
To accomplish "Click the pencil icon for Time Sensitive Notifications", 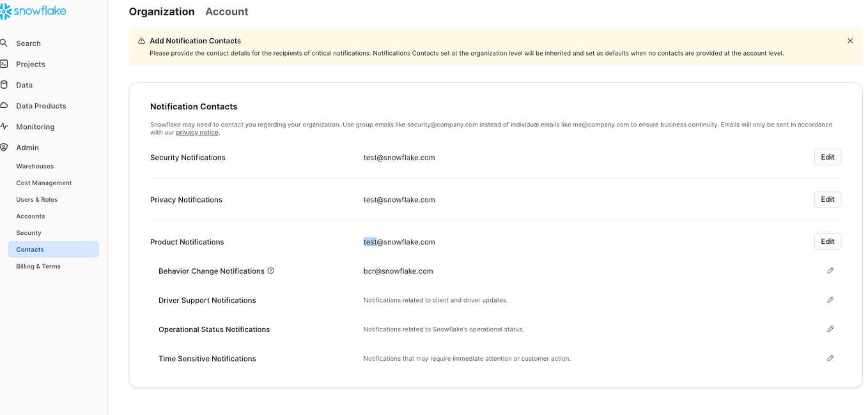I will (x=830, y=358).
